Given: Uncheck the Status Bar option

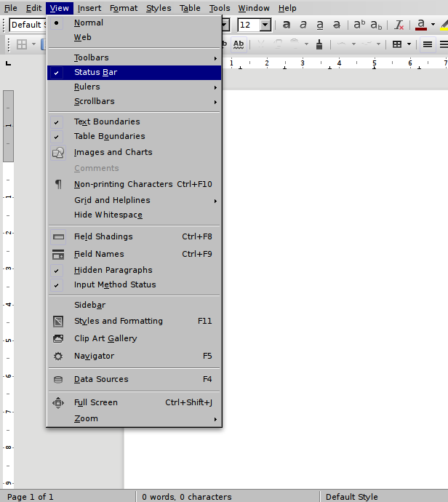Looking at the screenshot, I should pyautogui.click(x=134, y=72).
